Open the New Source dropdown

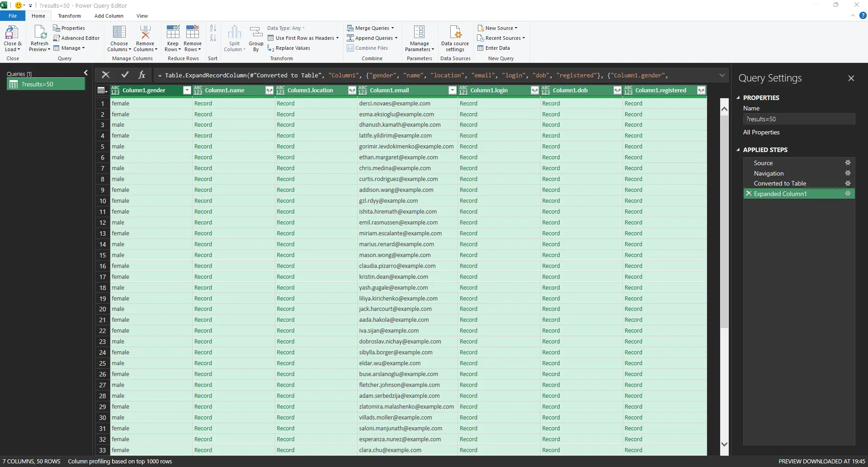point(497,28)
